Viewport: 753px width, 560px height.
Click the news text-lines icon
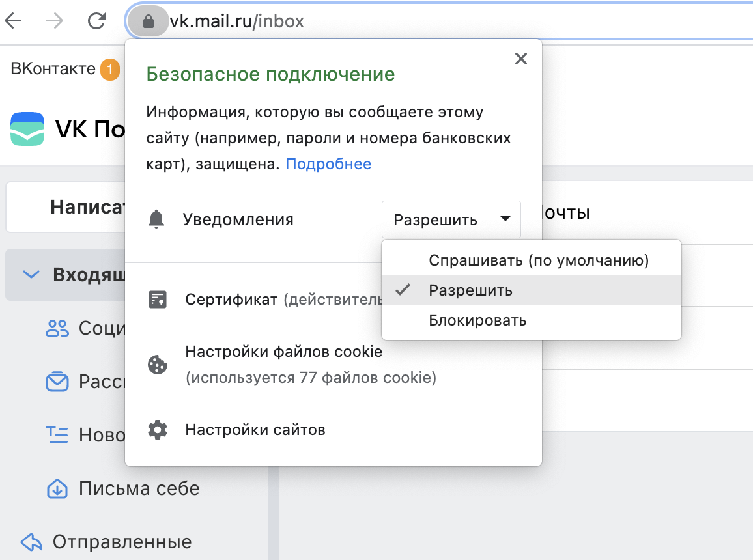pos(57,434)
